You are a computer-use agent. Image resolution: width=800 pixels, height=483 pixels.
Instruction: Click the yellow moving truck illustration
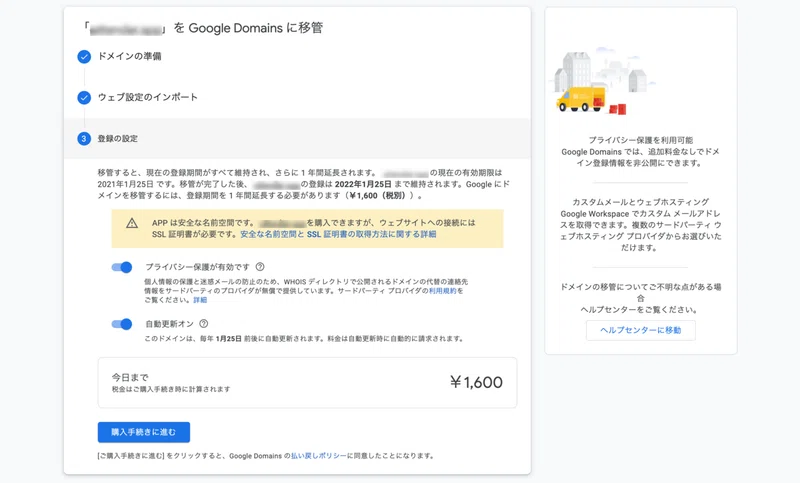[581, 99]
